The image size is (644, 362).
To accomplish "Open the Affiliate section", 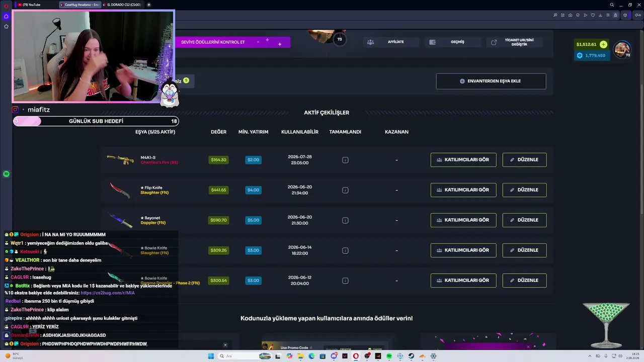I will [x=391, y=42].
